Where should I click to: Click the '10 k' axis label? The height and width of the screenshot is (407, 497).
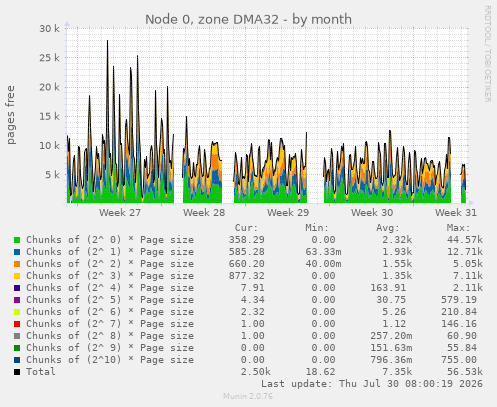(49, 146)
